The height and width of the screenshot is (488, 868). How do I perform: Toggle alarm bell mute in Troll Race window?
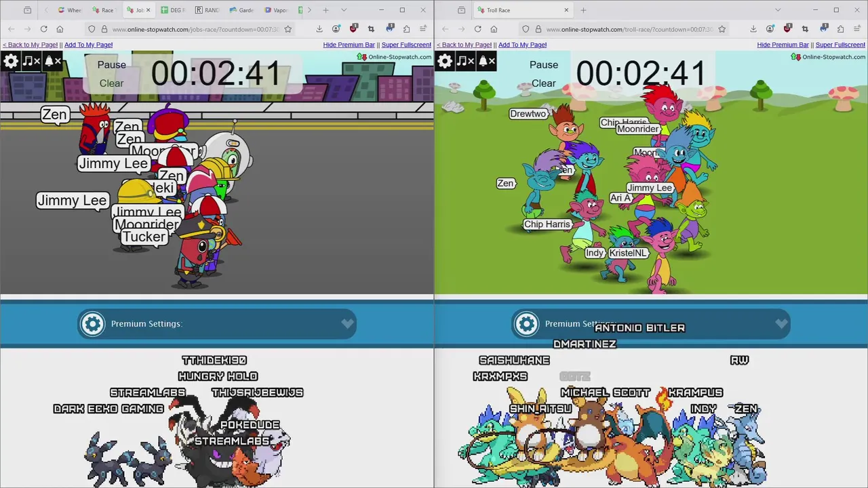tap(486, 62)
